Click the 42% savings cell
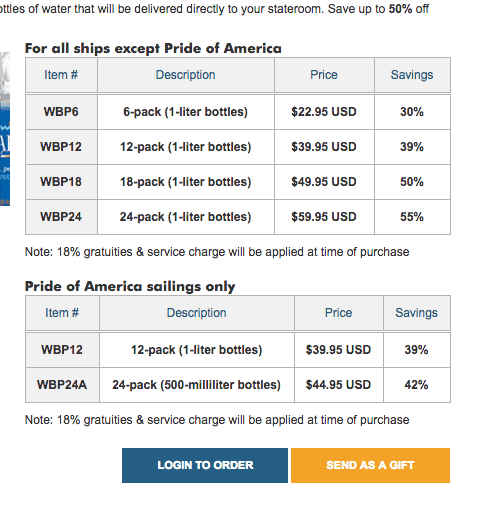The height and width of the screenshot is (514, 477). 417,385
